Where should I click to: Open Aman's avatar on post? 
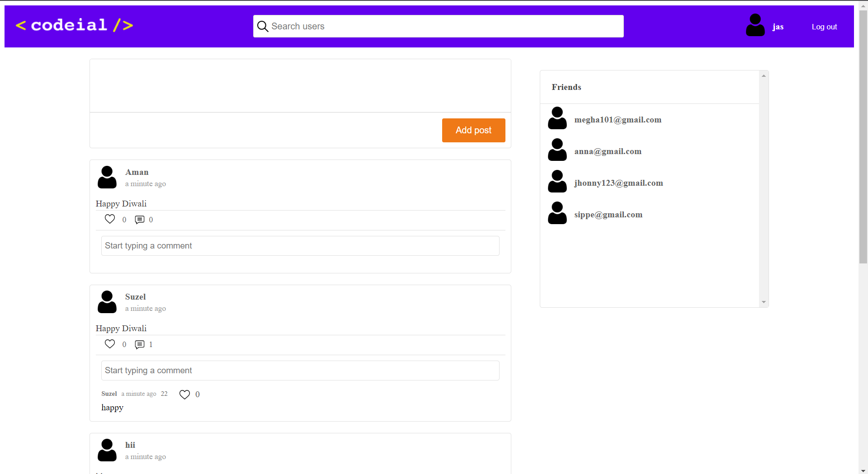(x=107, y=177)
